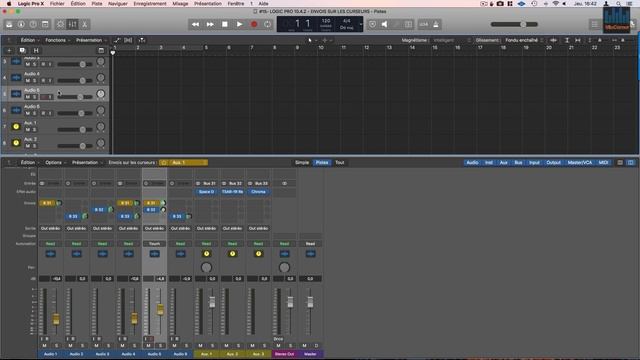Toggle the Audio channel filter button

472,162
